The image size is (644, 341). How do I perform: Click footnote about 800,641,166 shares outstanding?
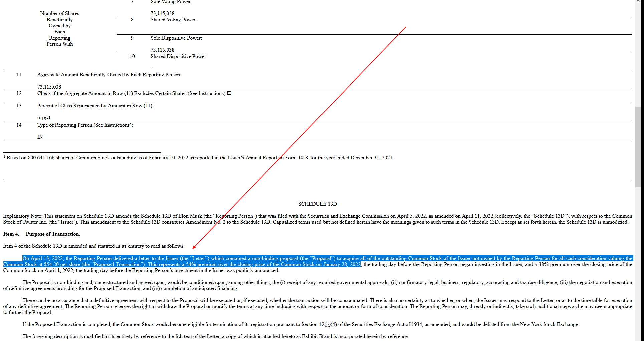click(x=198, y=158)
